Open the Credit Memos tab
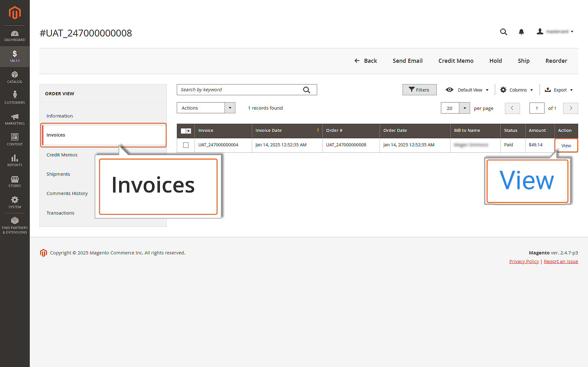The height and width of the screenshot is (367, 588). tap(62, 155)
